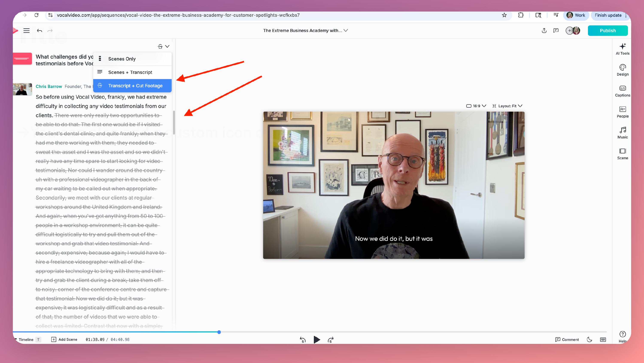Open the Music panel

pyautogui.click(x=623, y=133)
